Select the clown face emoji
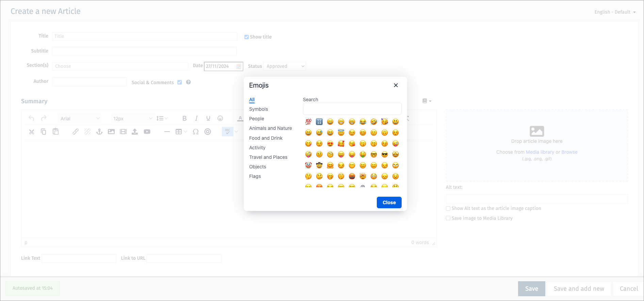The height and width of the screenshot is (301, 644). (308, 165)
